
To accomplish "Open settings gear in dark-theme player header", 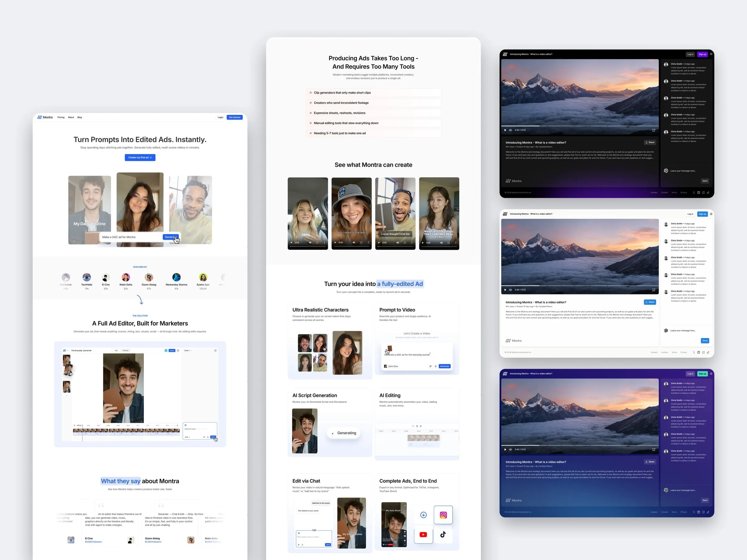I will (x=711, y=54).
